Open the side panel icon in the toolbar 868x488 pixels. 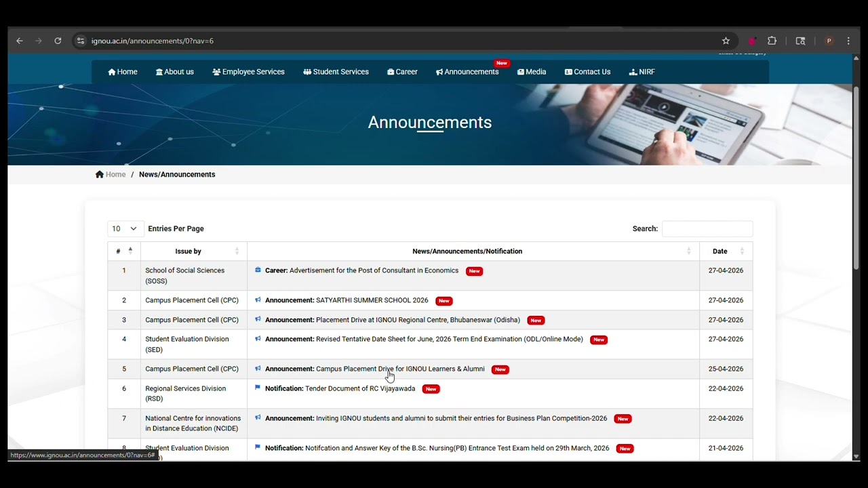tap(800, 41)
